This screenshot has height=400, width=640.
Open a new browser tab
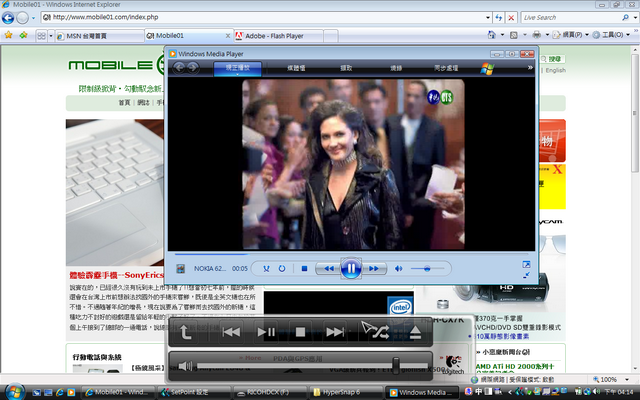tap(331, 36)
